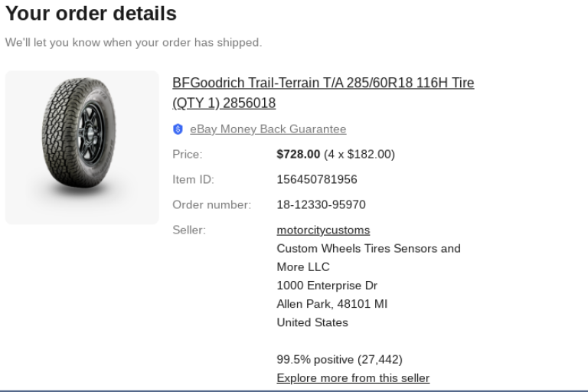Click the 1000 Enterprise Dr address line

(x=327, y=286)
